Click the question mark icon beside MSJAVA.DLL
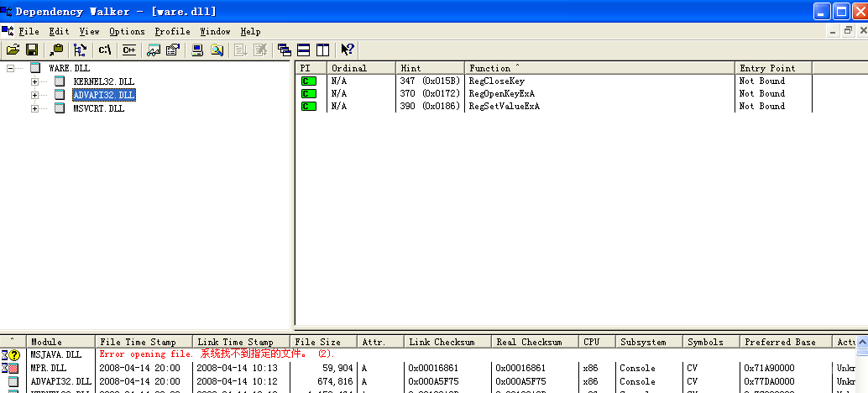This screenshot has width=868, height=393. click(13, 355)
